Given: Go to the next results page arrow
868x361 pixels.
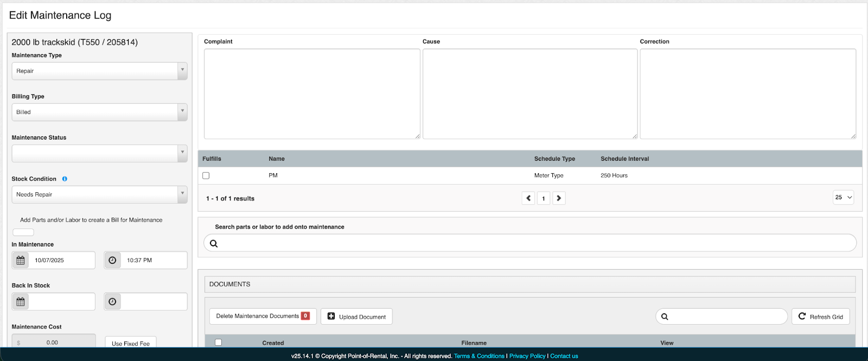Looking at the screenshot, I should (559, 198).
